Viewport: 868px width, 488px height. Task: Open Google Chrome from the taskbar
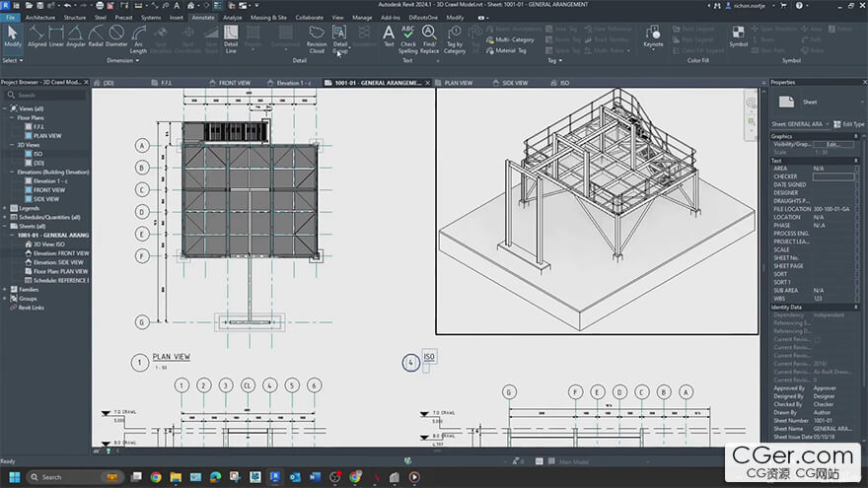pos(156,477)
